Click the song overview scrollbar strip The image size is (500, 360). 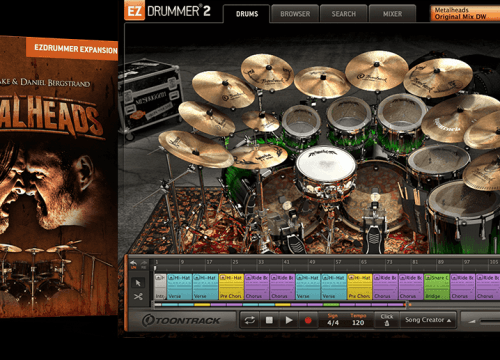click(280, 304)
